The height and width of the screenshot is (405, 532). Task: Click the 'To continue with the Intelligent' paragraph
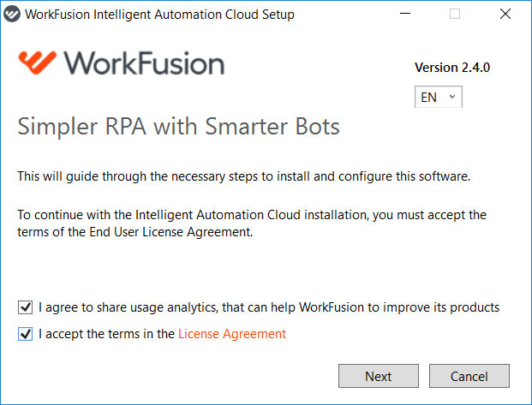[252, 223]
